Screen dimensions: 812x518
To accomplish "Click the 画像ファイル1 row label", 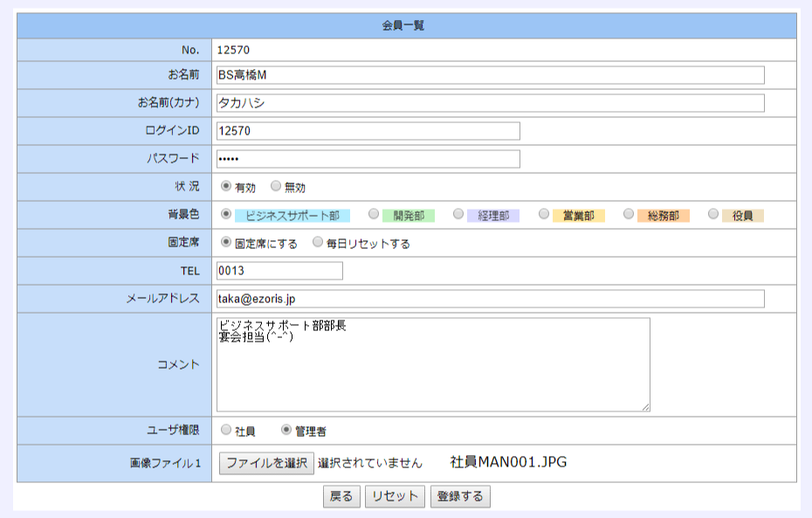I will 165,463.
